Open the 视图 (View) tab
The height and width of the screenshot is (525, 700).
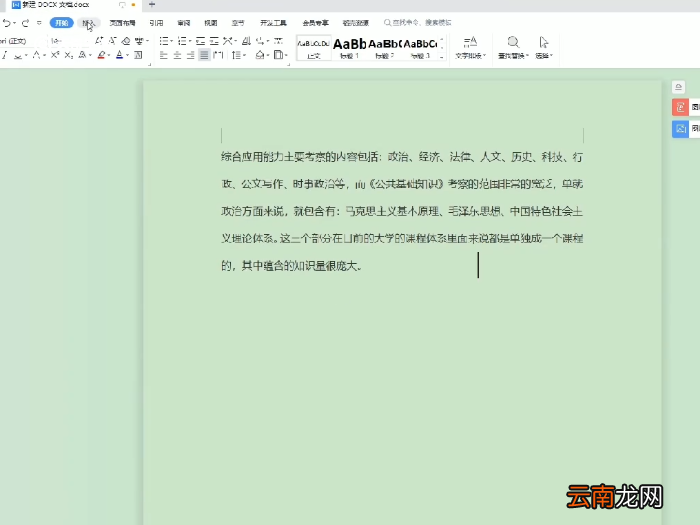tap(211, 23)
